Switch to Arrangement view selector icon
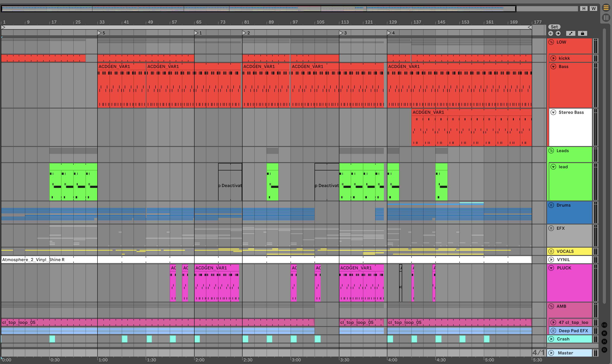 [606, 8]
